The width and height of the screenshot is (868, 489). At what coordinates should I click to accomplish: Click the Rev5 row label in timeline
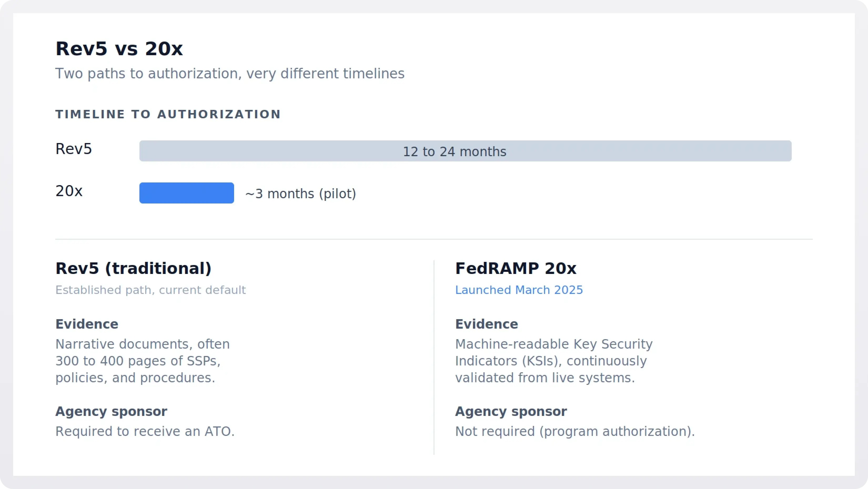(73, 149)
